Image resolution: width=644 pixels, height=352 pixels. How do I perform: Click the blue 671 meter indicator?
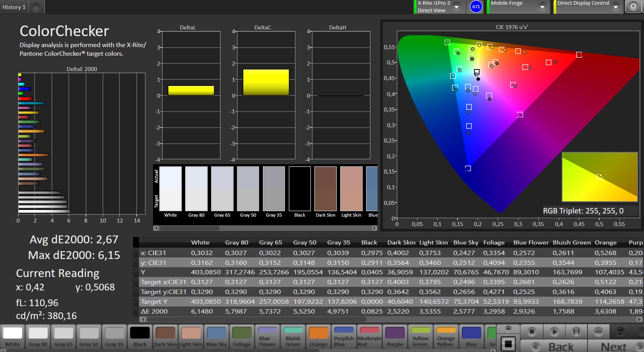tap(476, 7)
